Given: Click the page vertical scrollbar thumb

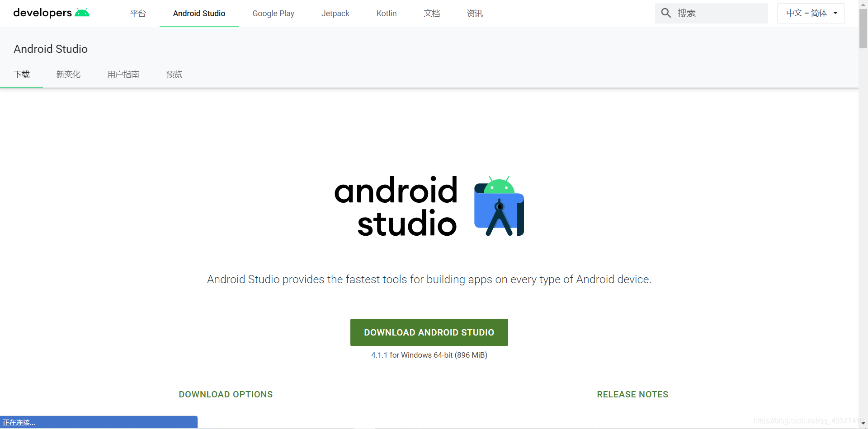Looking at the screenshot, I should click(863, 28).
